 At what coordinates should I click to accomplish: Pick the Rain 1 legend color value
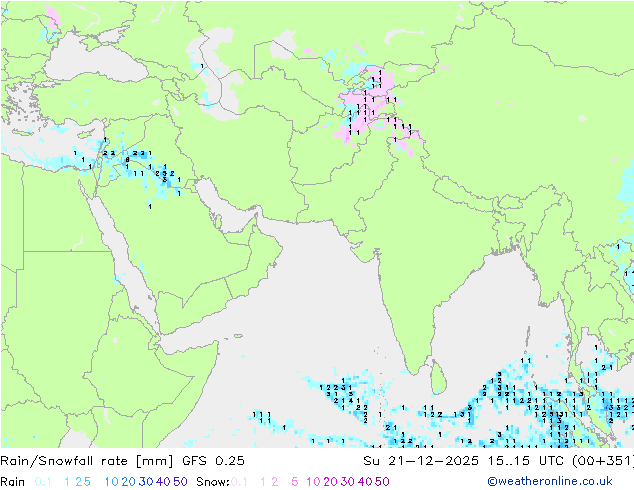coord(67,482)
